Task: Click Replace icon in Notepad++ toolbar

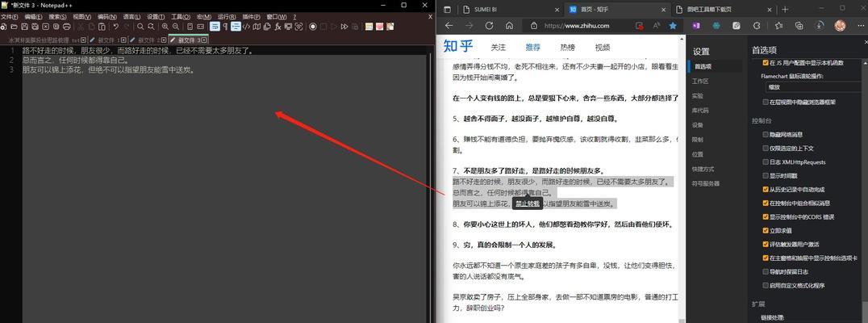Action: pos(151,27)
